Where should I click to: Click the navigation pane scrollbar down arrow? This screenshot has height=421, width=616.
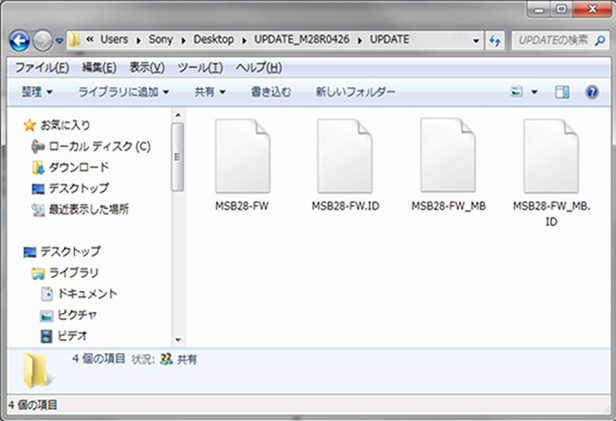pos(178,339)
